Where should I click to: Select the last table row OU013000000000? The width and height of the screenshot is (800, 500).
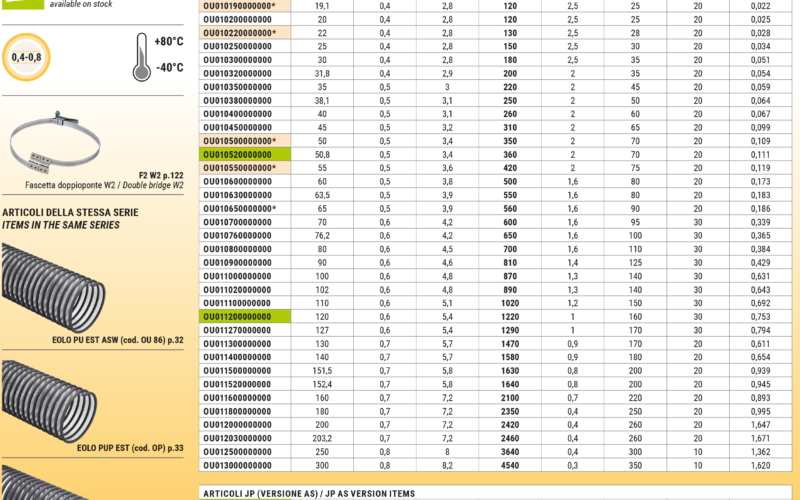click(x=238, y=465)
